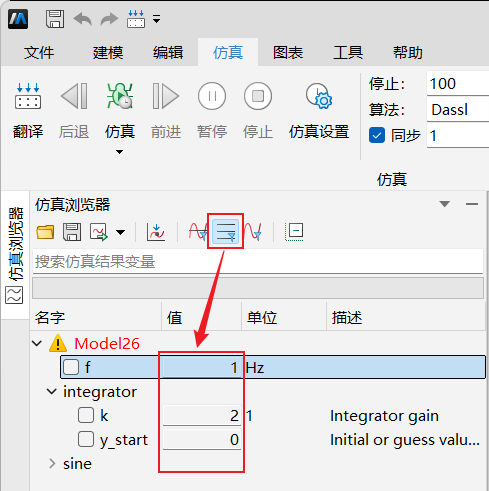Open the 图表 ribbon tab
Image resolution: width=489 pixels, height=491 pixels.
(288, 53)
